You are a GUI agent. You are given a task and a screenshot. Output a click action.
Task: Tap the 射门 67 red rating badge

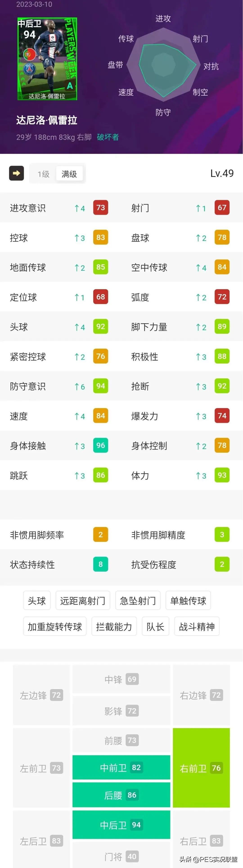click(x=222, y=207)
